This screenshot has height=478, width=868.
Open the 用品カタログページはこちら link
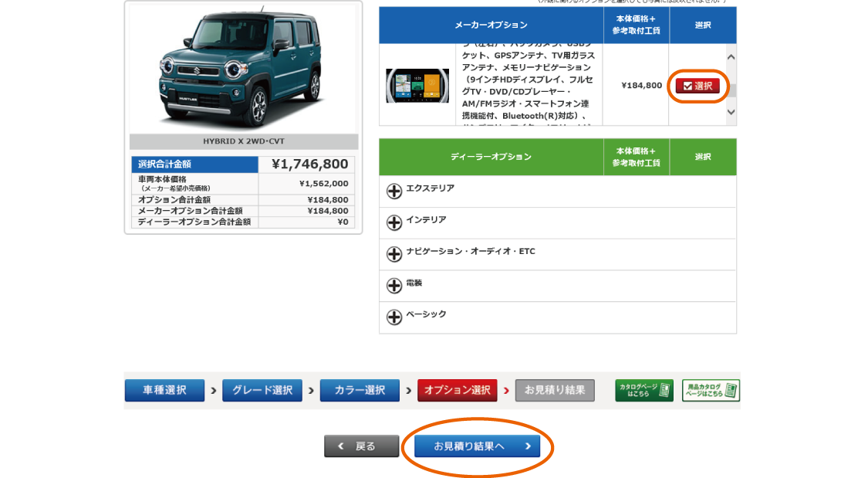tap(711, 390)
